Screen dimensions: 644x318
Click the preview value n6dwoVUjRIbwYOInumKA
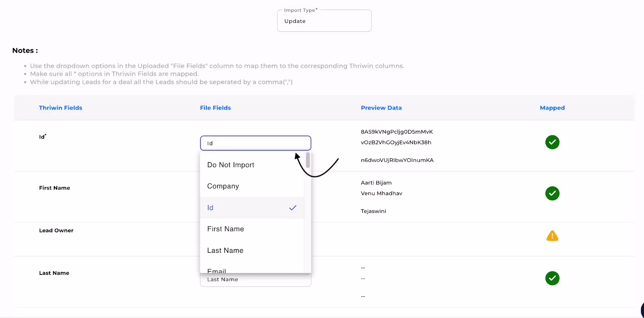397,160
